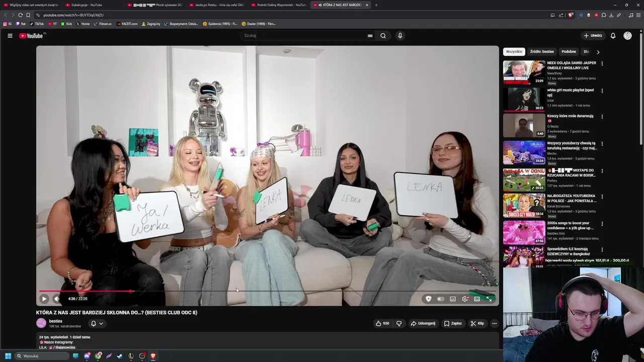Open options for 2000s songs to boost video
Viewport: 644px width, 362px height.
pyautogui.click(x=602, y=224)
